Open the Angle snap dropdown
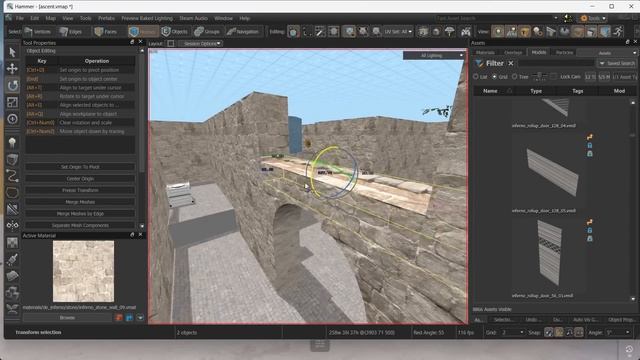The image size is (640, 360). (x=618, y=333)
